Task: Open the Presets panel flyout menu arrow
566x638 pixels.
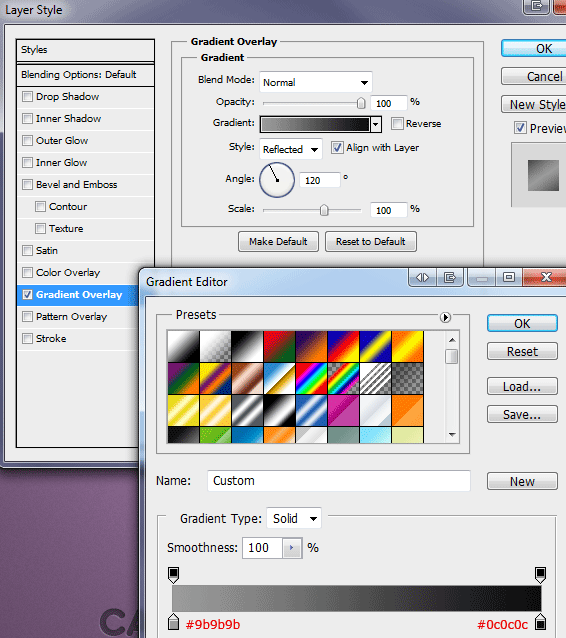Action: (445, 317)
